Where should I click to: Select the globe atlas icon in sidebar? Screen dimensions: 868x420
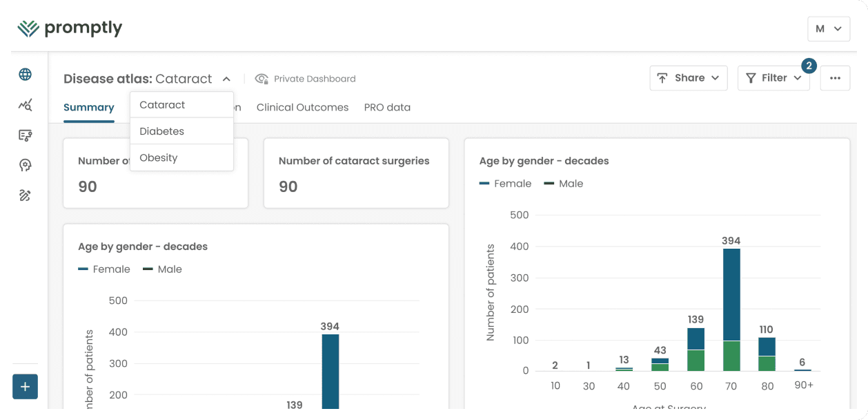point(25,74)
